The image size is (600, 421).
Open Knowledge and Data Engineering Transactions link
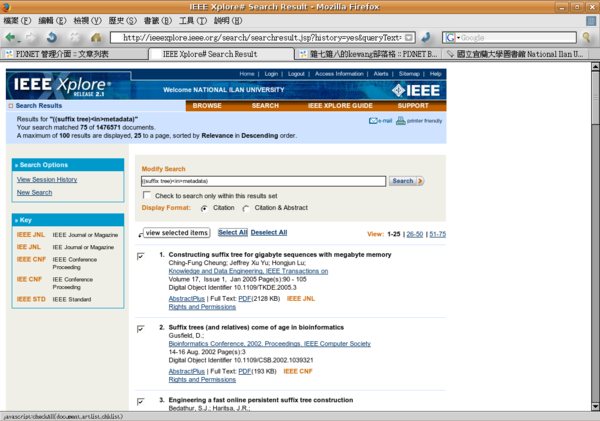point(248,271)
